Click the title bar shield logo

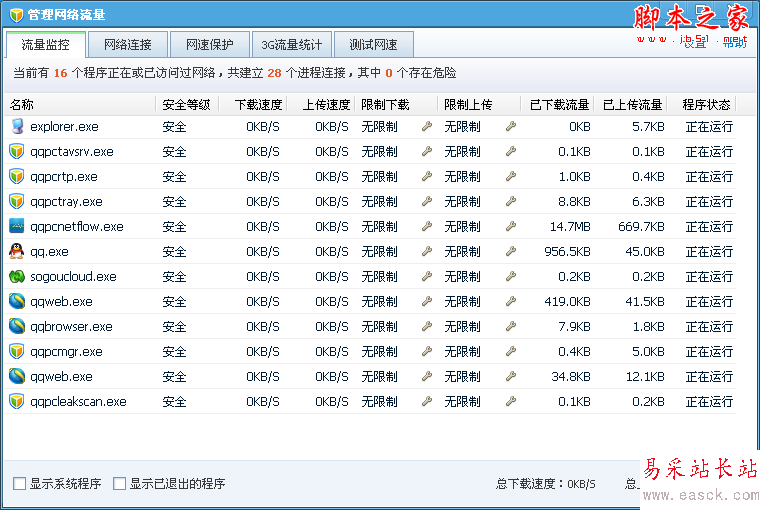coord(16,15)
